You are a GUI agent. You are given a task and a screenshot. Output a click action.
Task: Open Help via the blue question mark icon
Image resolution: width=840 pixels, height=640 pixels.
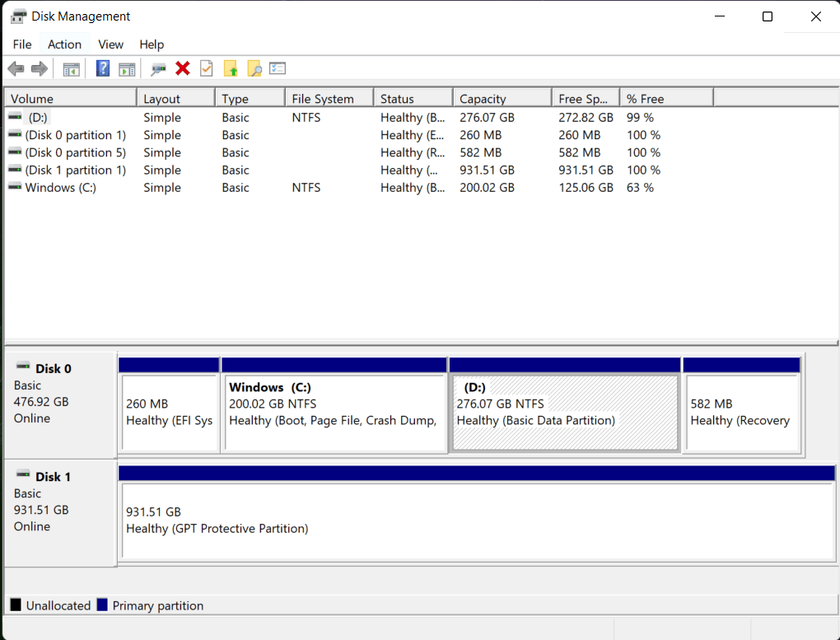point(103,68)
